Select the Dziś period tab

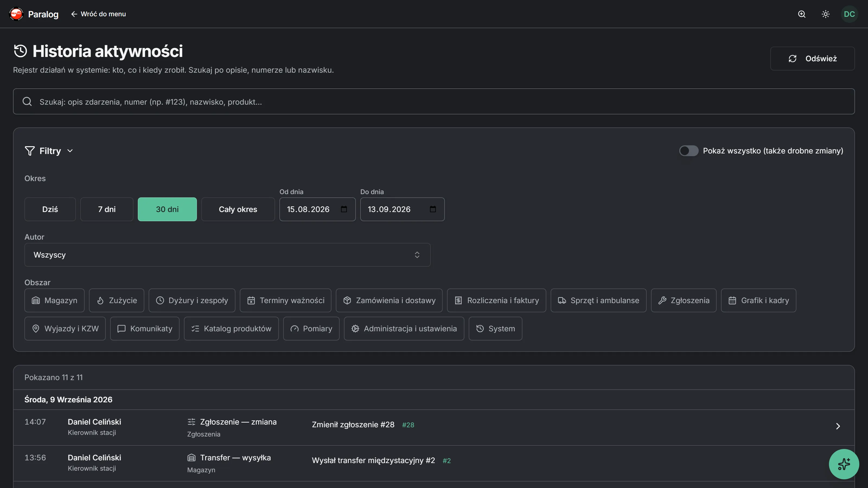click(50, 209)
